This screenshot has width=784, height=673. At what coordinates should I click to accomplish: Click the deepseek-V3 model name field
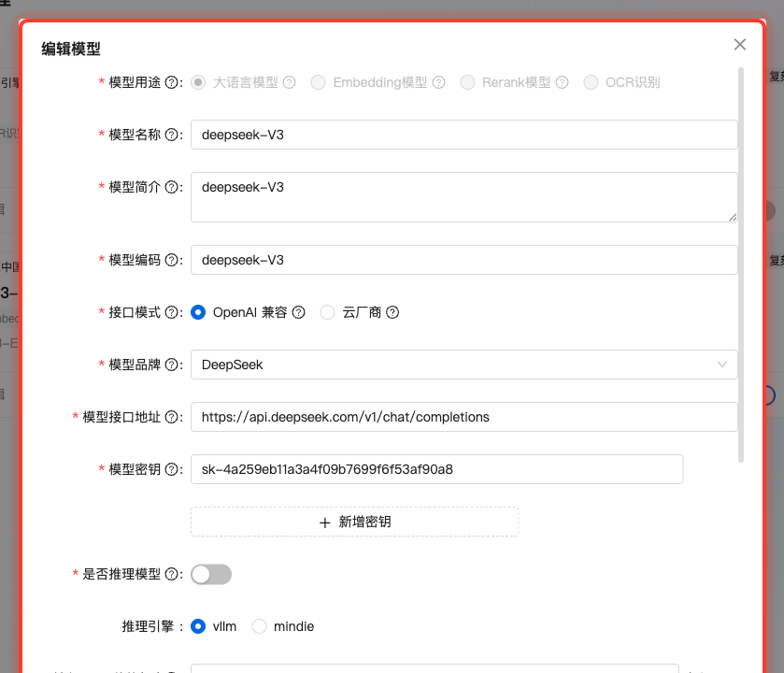pos(464,135)
